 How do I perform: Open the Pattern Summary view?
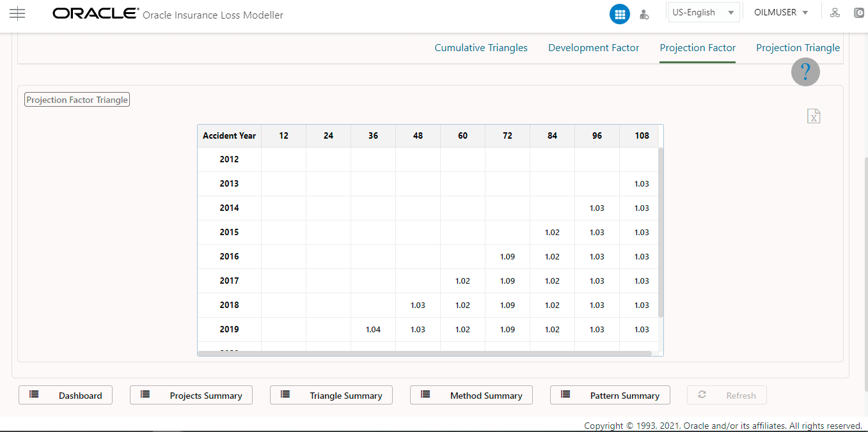coord(610,394)
